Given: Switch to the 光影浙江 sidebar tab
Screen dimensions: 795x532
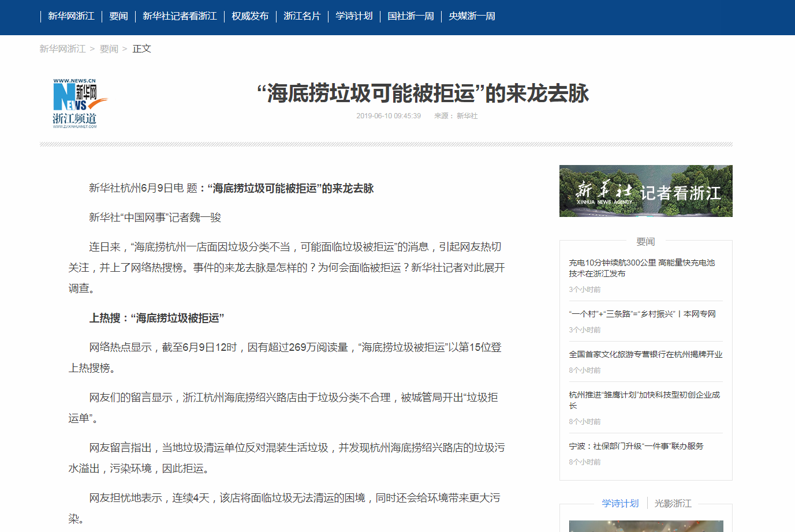Looking at the screenshot, I should (x=673, y=503).
